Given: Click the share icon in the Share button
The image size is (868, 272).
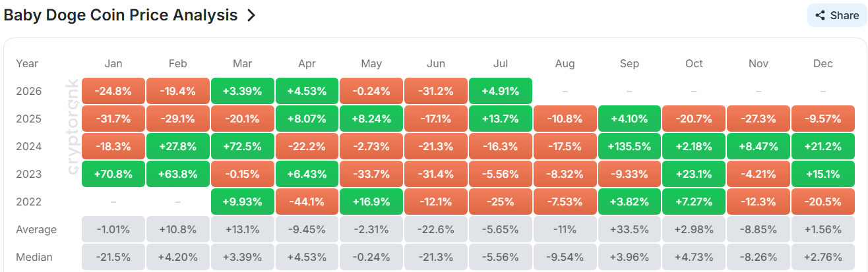Looking at the screenshot, I should 821,15.
